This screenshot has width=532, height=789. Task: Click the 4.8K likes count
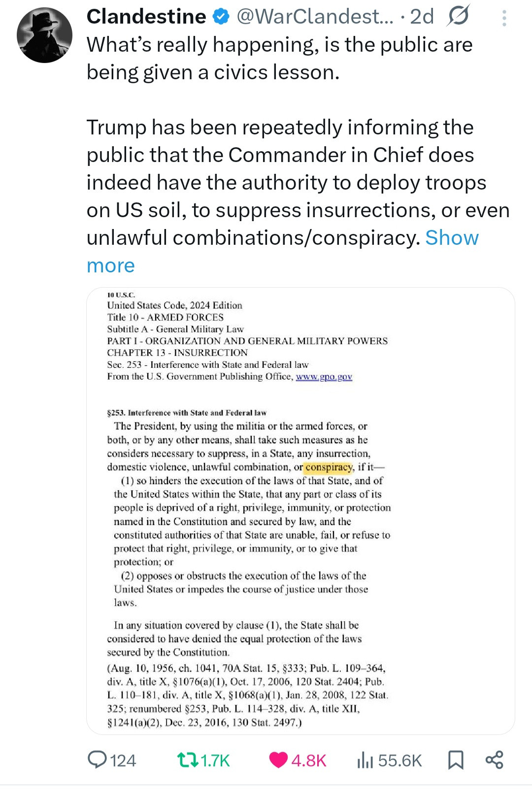point(309,760)
